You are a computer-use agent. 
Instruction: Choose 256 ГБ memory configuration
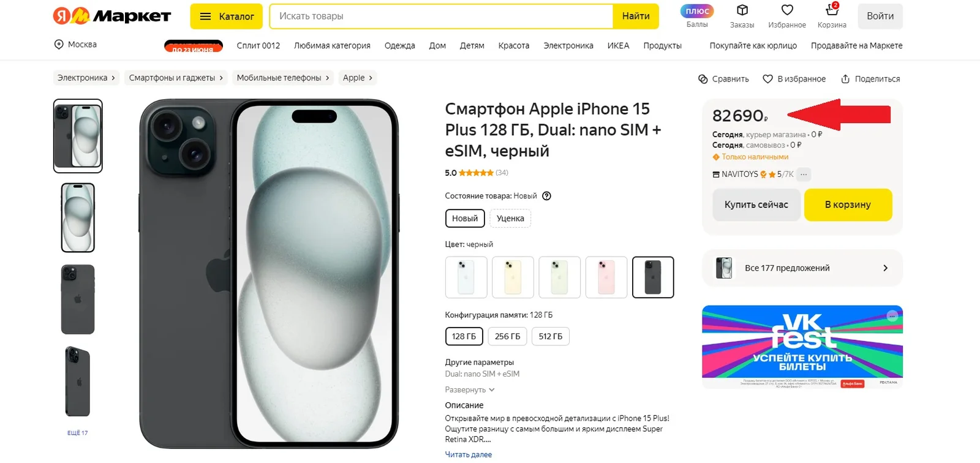[507, 336]
